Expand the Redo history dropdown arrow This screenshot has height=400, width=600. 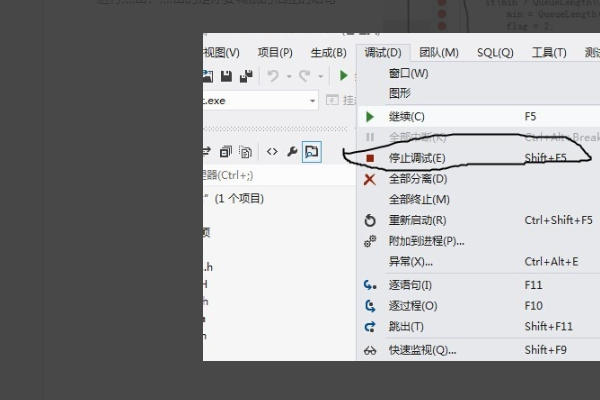click(321, 77)
